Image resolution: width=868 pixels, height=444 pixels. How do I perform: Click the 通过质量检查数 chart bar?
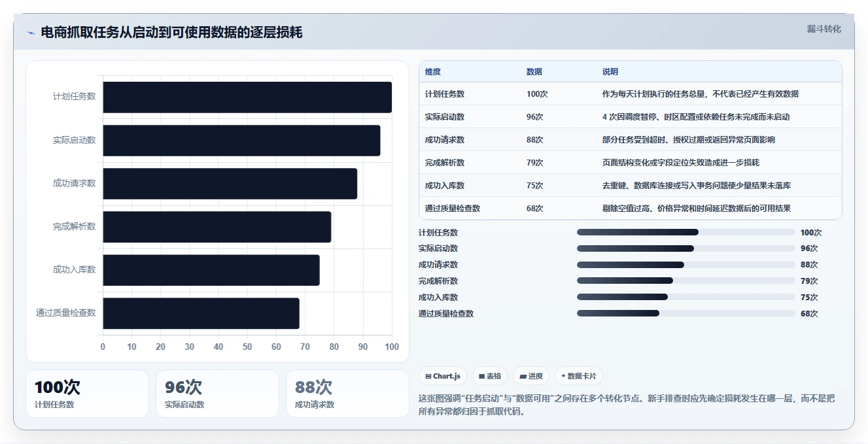(201, 313)
